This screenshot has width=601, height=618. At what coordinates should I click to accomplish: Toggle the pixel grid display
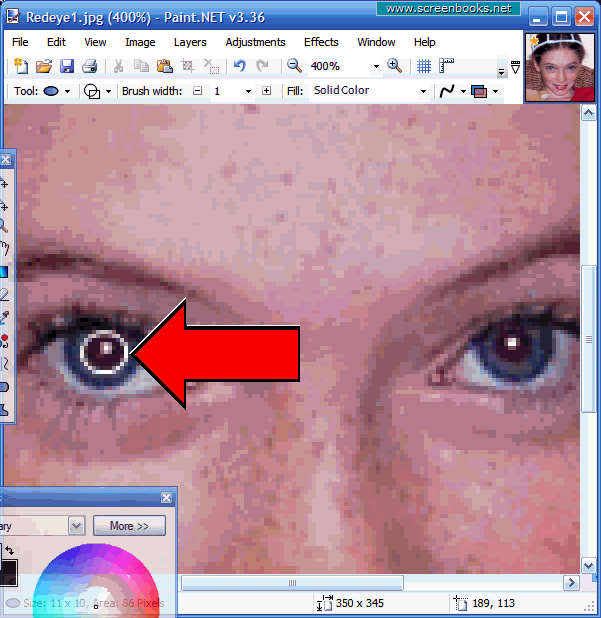(424, 66)
